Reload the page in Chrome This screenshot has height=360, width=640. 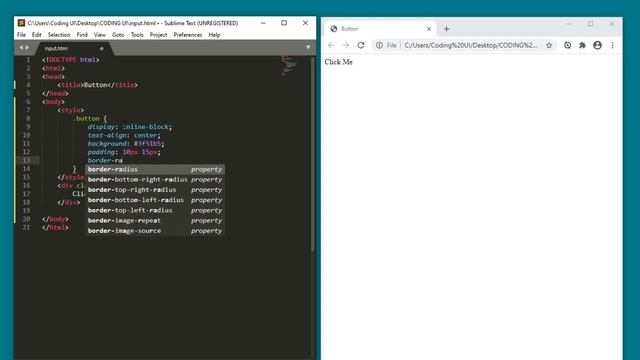[361, 45]
